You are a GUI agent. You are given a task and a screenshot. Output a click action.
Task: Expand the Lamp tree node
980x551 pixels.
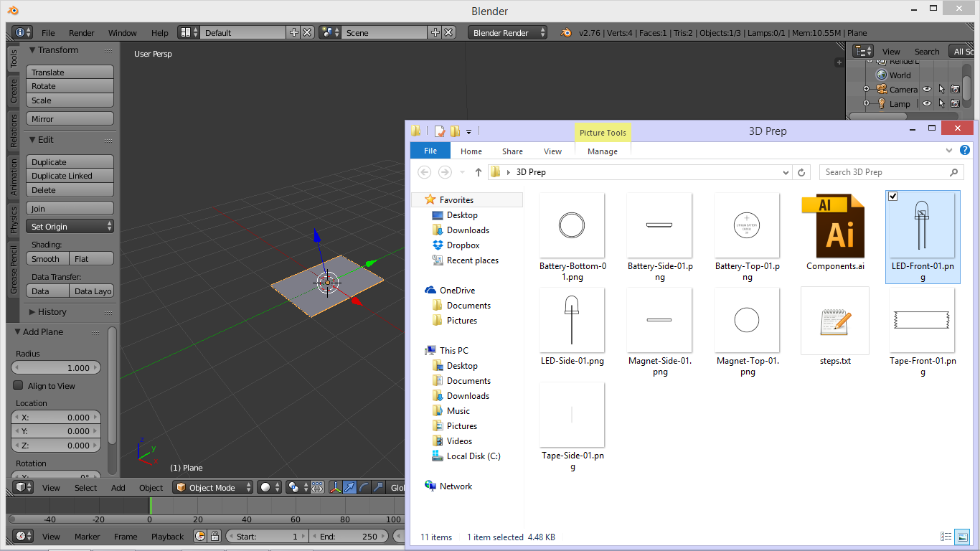[x=866, y=103]
